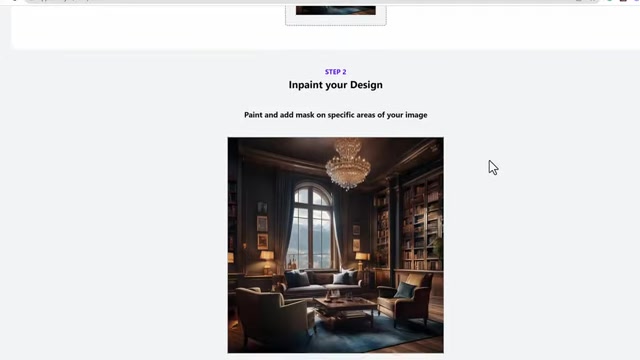640x360 pixels.
Task: Click the chandelier in the inpaint canvas
Action: (348, 164)
